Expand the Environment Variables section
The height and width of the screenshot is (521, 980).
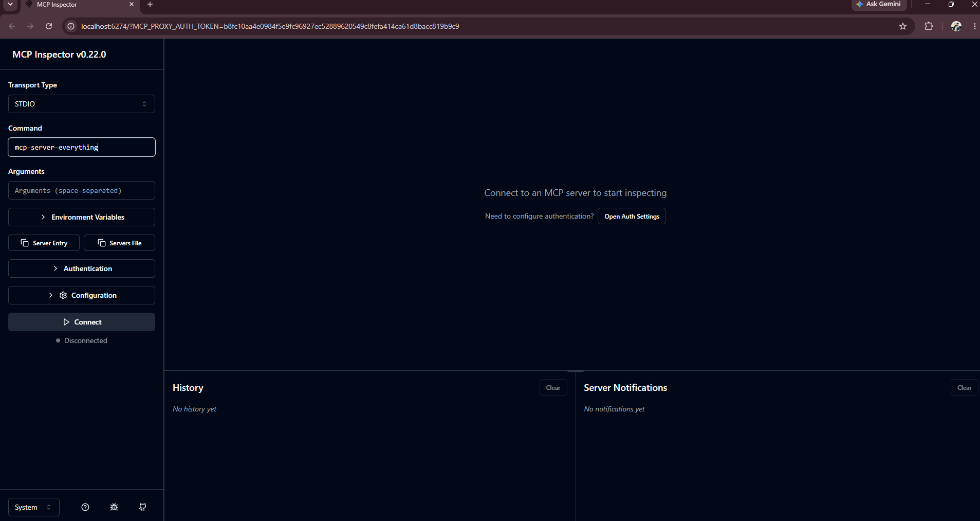(x=82, y=217)
